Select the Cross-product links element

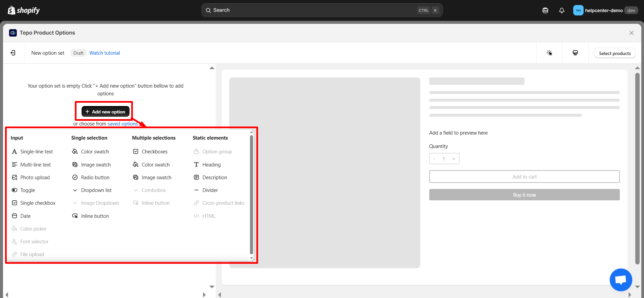219,203
